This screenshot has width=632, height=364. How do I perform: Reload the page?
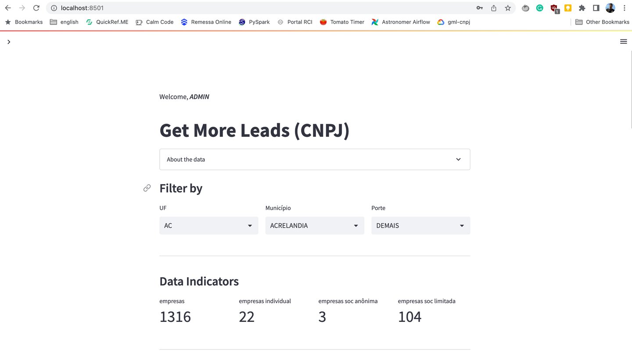(x=36, y=7)
